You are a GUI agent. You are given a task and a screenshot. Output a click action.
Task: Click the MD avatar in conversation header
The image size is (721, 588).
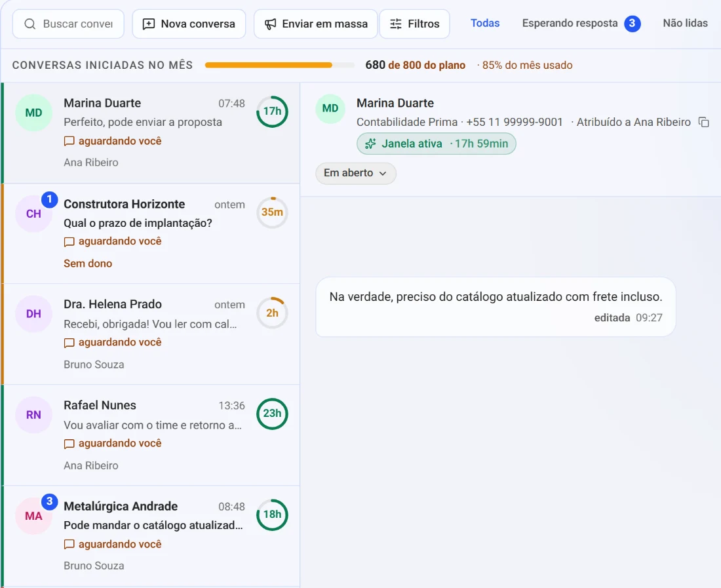[x=330, y=109]
